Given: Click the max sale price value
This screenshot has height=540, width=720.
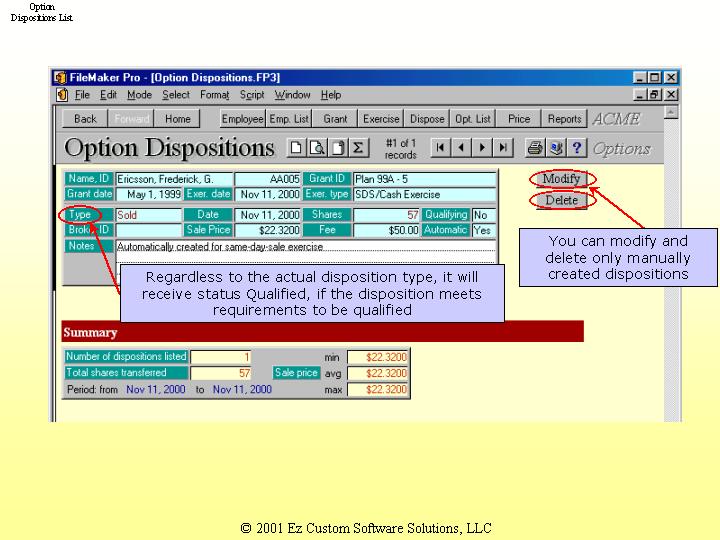Looking at the screenshot, I should [x=378, y=389].
